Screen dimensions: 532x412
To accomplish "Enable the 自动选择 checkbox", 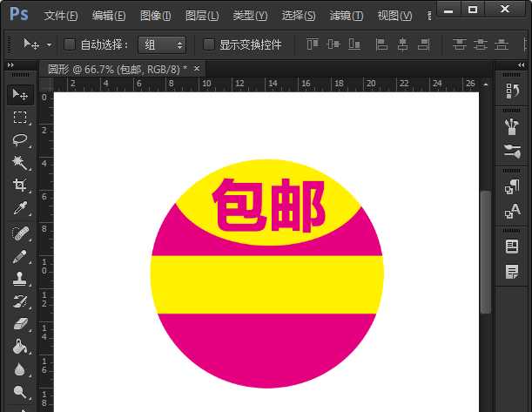I will 70,44.
